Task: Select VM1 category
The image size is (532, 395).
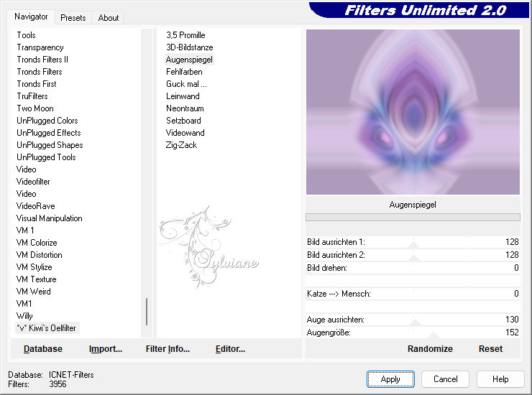Action: pos(24,304)
